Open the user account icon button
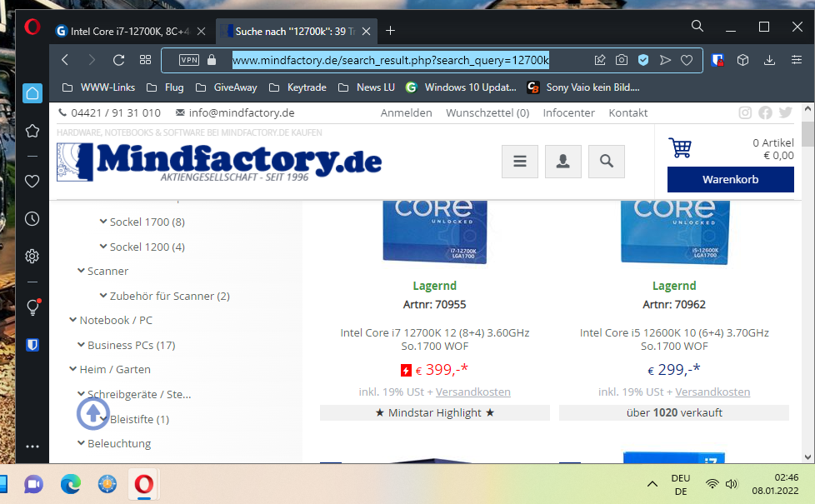 click(x=562, y=162)
